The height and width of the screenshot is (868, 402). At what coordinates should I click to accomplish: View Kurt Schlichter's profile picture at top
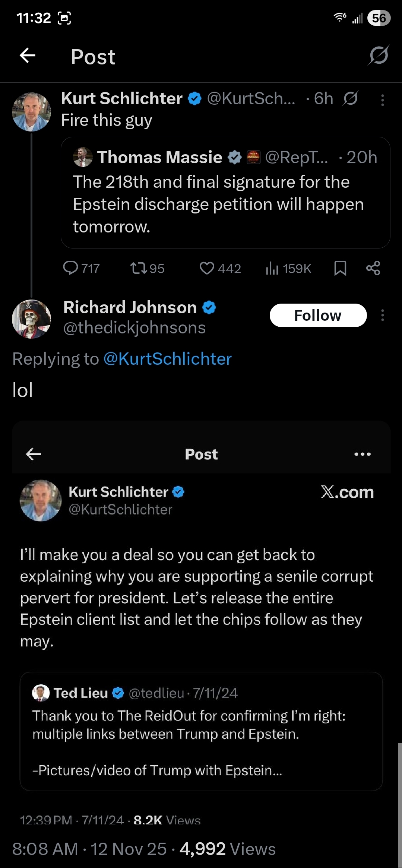click(31, 112)
